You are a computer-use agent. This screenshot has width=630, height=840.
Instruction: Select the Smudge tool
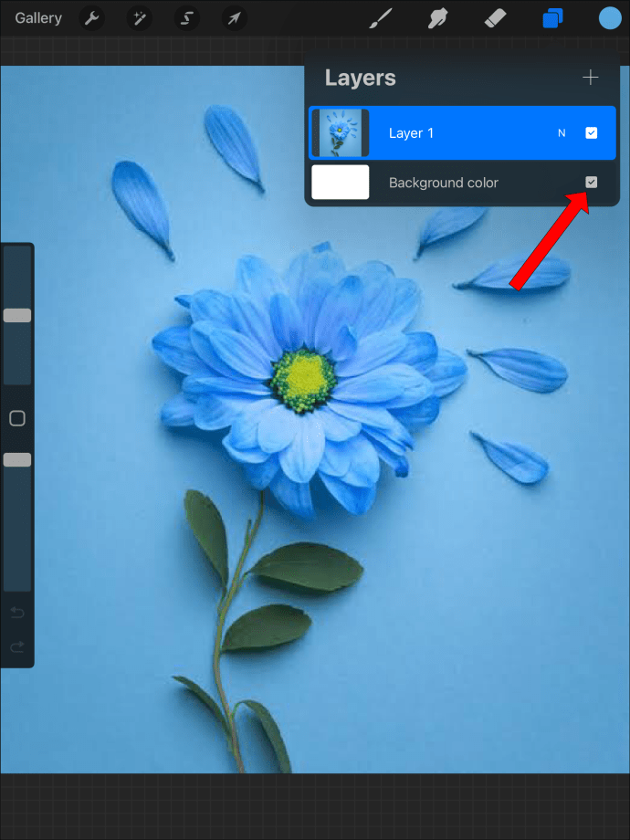438,19
